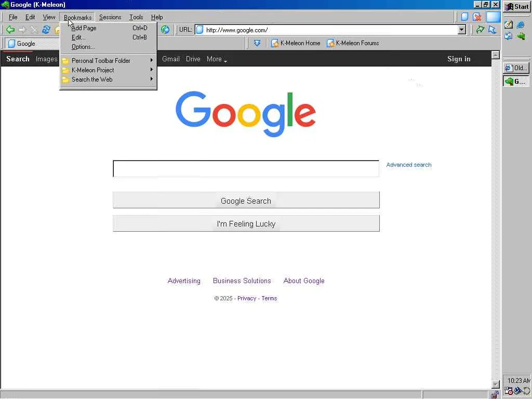Open the Drive link
Viewport: 532px width, 399px height.
tap(193, 59)
